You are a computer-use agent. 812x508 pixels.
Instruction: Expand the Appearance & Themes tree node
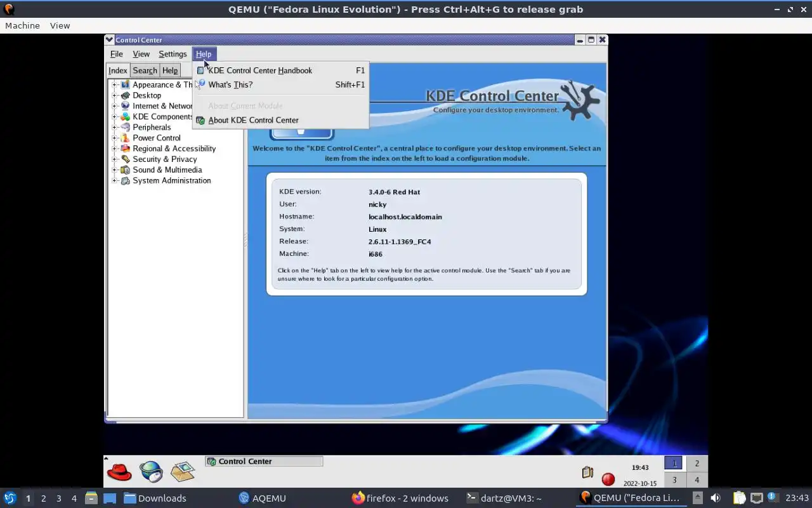(x=115, y=84)
